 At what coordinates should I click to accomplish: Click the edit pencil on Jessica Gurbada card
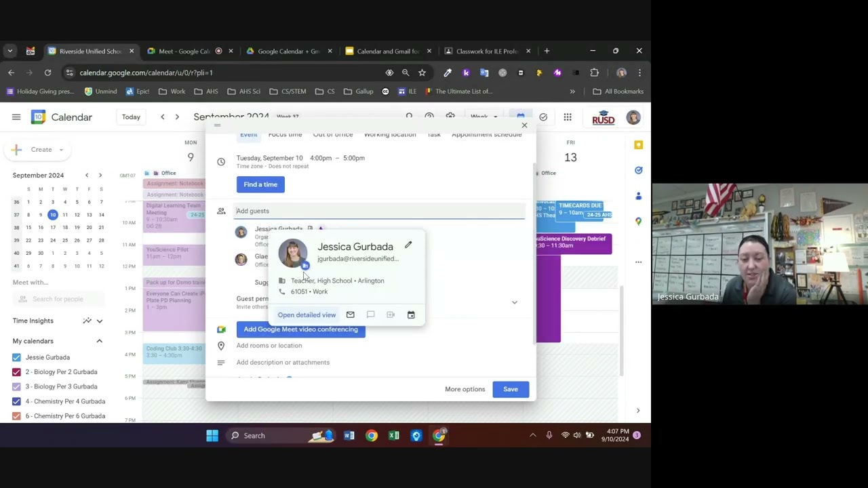(408, 245)
